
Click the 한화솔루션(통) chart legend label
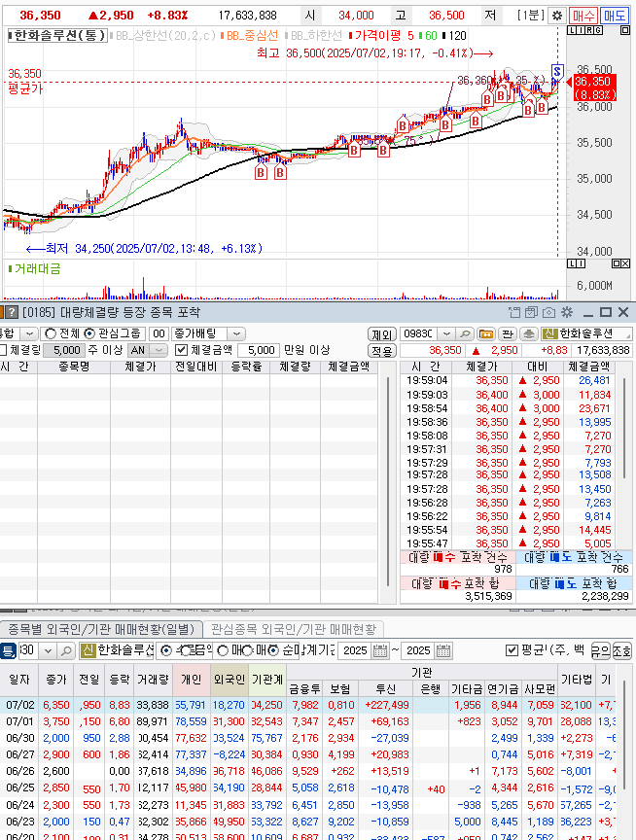click(58, 36)
